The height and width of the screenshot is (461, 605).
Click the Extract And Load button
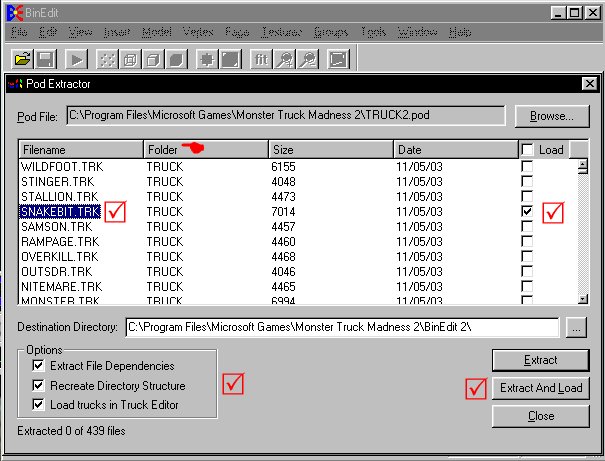541,388
